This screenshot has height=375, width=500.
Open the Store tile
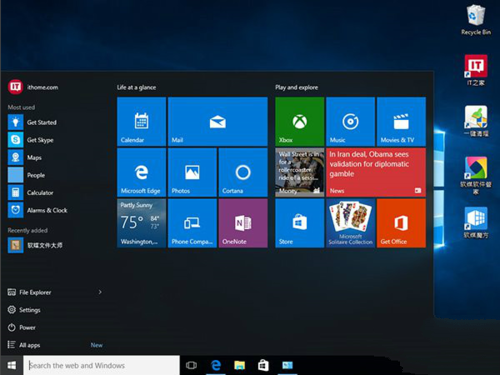coord(299,223)
